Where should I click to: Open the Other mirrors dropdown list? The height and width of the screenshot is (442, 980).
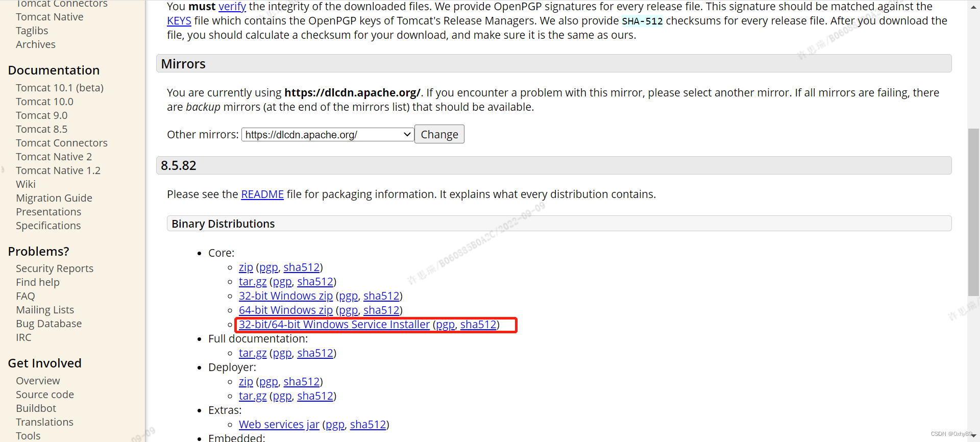coord(327,135)
